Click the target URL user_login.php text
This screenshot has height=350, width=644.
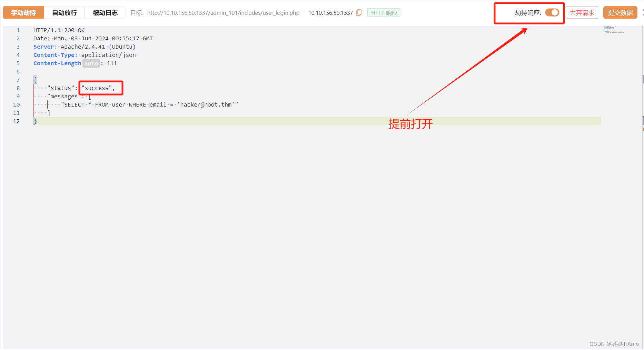223,13
